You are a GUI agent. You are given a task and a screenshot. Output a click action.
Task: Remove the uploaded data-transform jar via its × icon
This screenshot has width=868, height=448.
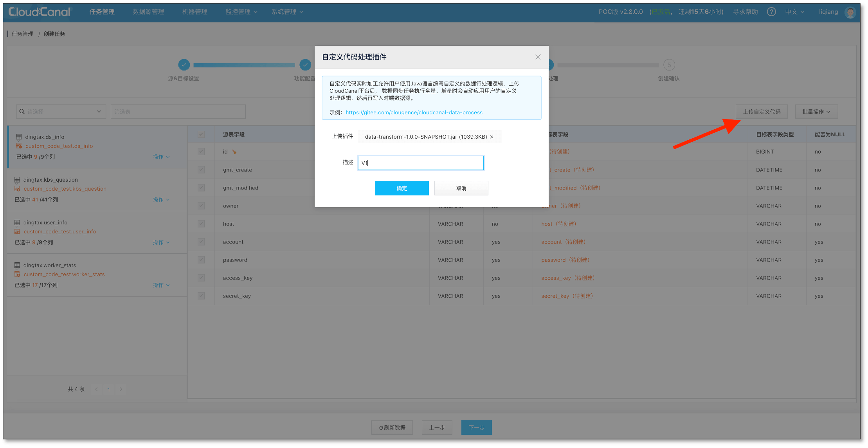pos(492,137)
